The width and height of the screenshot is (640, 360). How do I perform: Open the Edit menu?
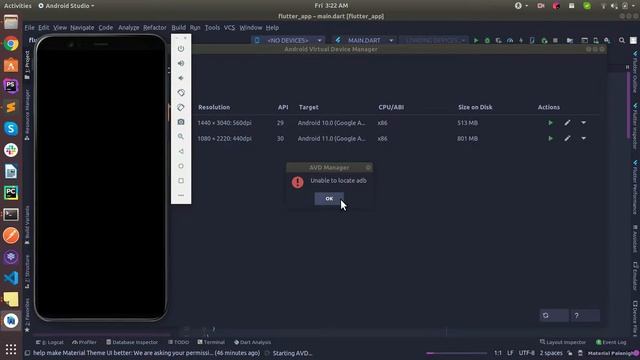pyautogui.click(x=44, y=28)
